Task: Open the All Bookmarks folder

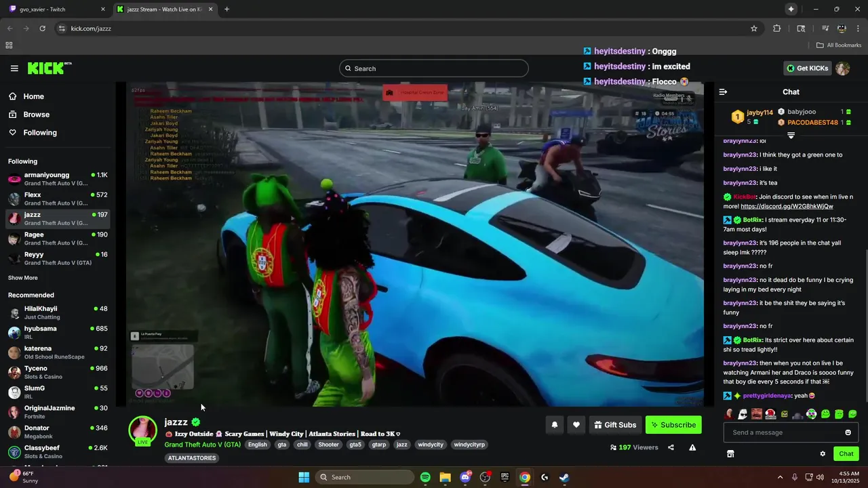Action: (838, 45)
